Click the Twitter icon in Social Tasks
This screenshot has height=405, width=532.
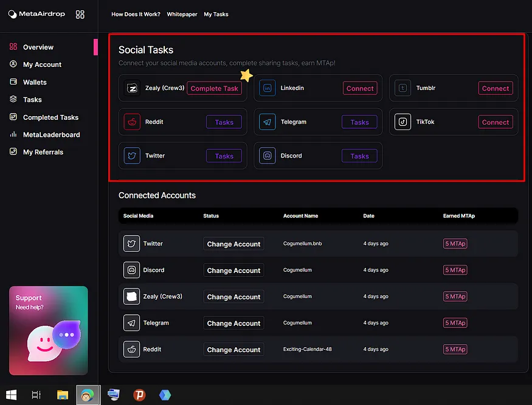point(132,156)
